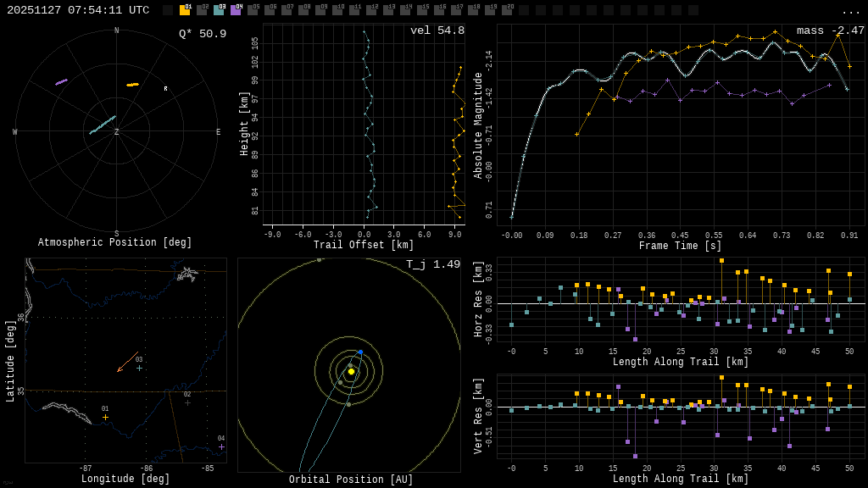Click the T_j 1.49 label
The width and height of the screenshot is (868, 488).
(432, 264)
